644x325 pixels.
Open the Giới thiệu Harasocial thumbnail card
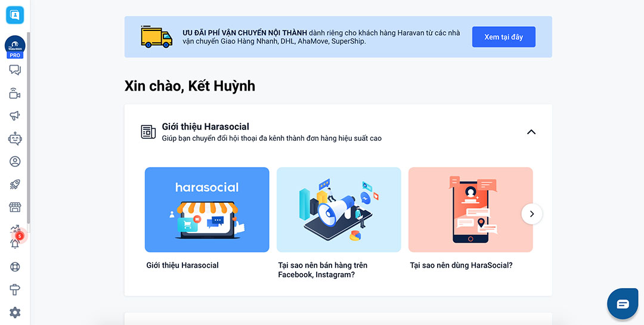(x=207, y=210)
